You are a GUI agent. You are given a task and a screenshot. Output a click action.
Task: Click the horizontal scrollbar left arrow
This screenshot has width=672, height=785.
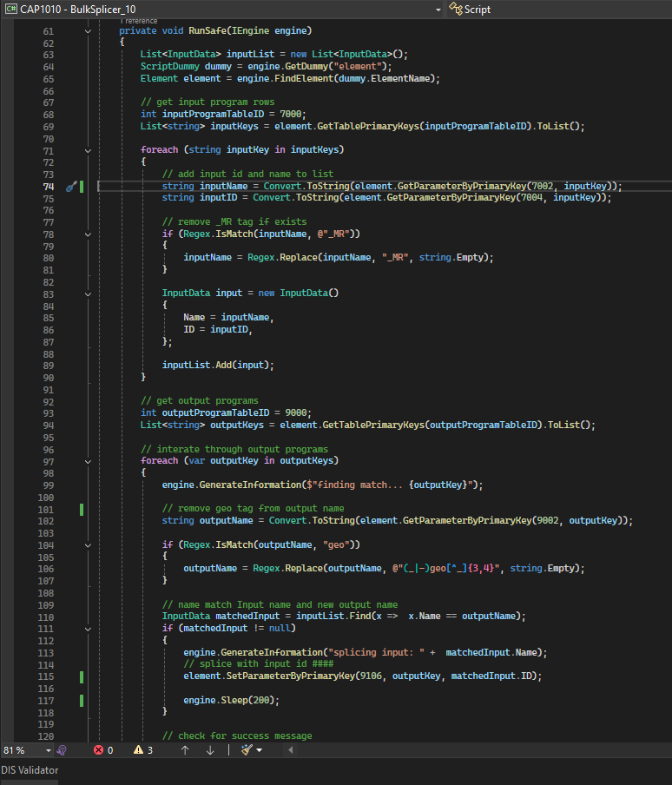coord(290,750)
